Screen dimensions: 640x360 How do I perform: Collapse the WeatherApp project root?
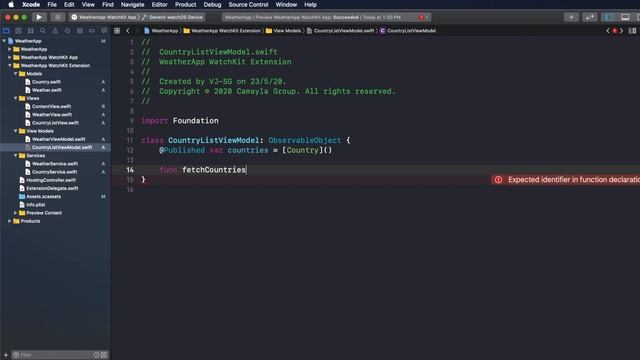coord(4,41)
